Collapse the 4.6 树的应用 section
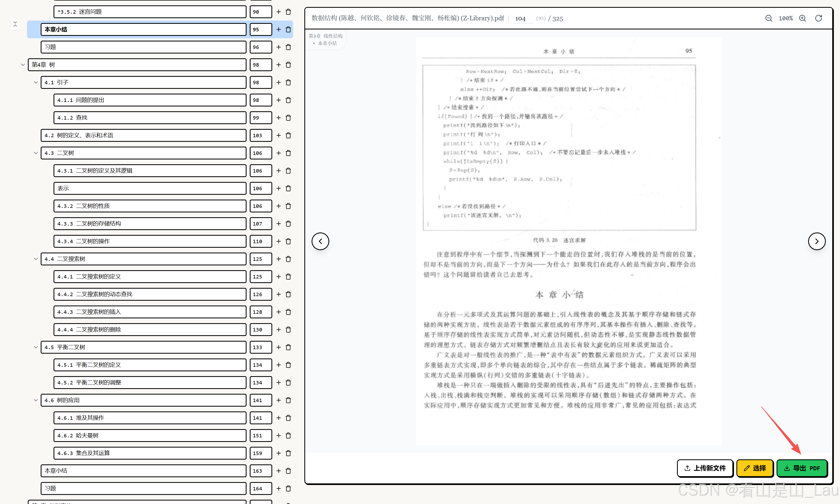Image resolution: width=840 pixels, height=504 pixels. tap(36, 400)
